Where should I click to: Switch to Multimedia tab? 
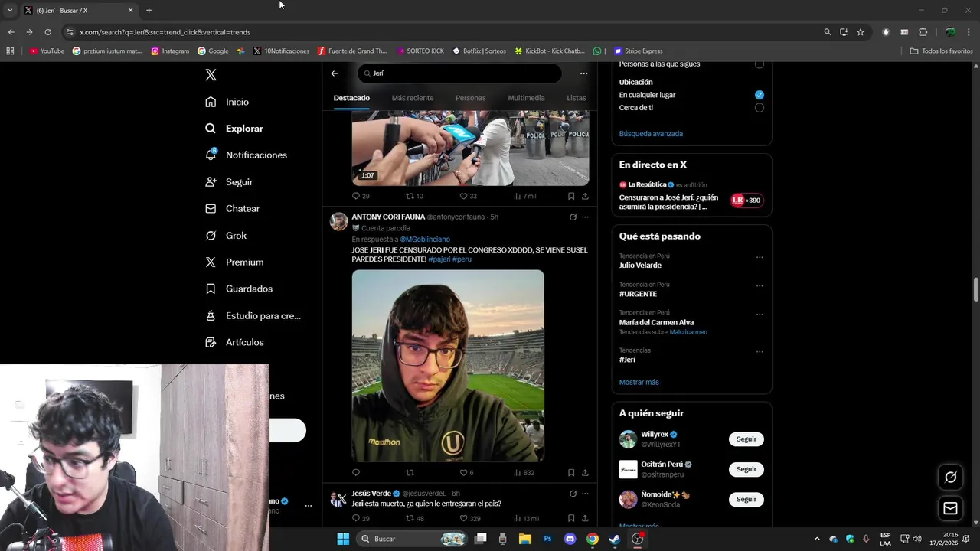click(526, 98)
